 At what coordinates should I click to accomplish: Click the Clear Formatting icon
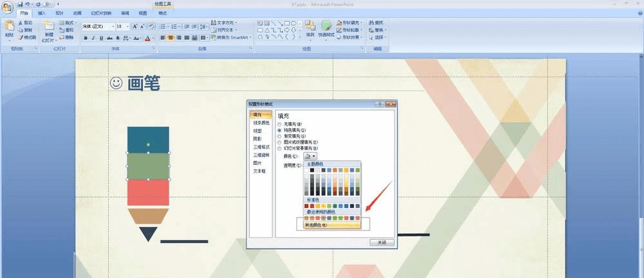[x=151, y=26]
